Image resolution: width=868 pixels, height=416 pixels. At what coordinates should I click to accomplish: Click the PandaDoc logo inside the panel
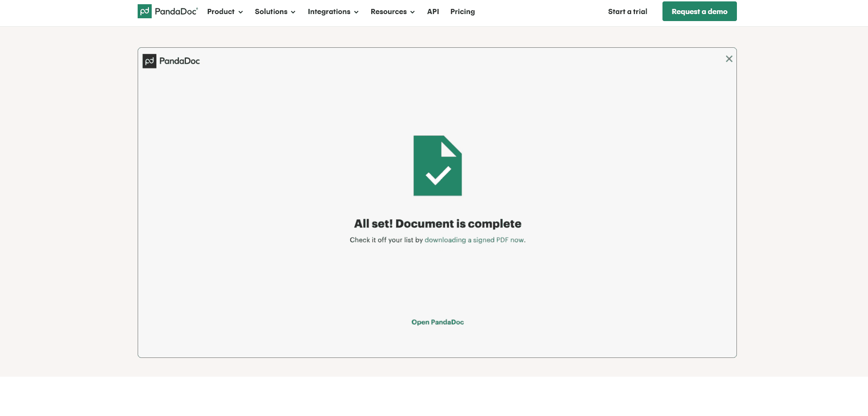point(171,61)
